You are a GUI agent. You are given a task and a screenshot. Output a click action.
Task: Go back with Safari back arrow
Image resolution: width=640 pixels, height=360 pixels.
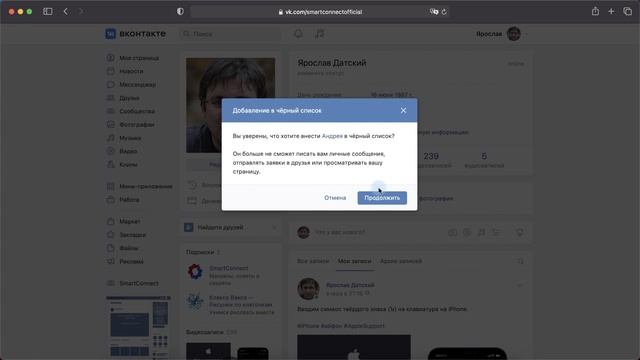66,11
